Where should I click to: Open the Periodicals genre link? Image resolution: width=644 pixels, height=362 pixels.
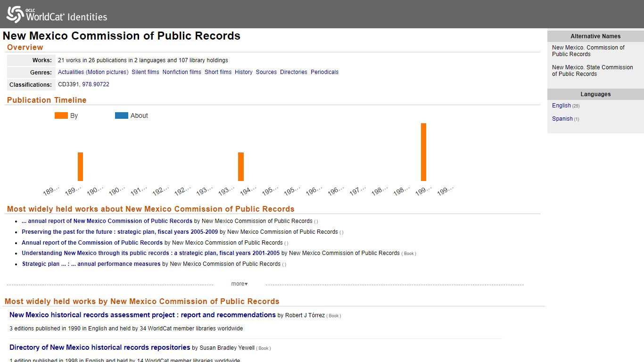324,72
